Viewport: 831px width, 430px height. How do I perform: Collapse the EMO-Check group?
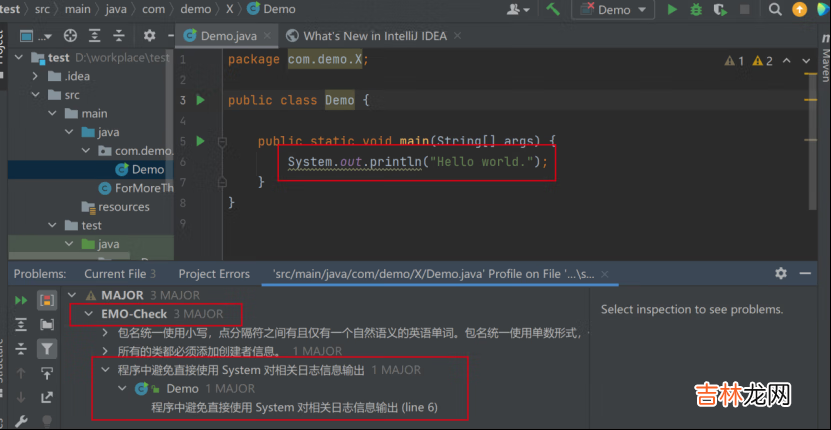(x=89, y=314)
